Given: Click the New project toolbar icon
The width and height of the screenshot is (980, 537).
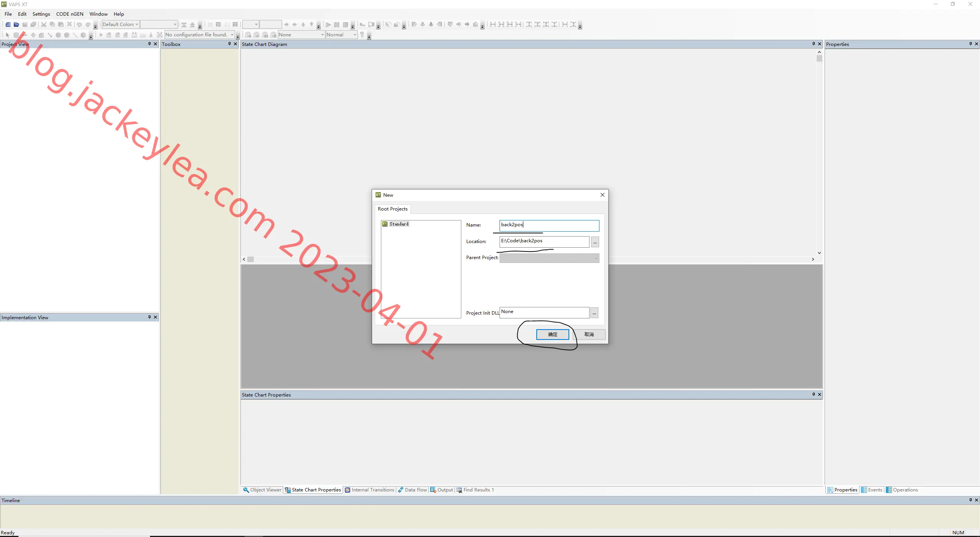Looking at the screenshot, I should (x=8, y=24).
